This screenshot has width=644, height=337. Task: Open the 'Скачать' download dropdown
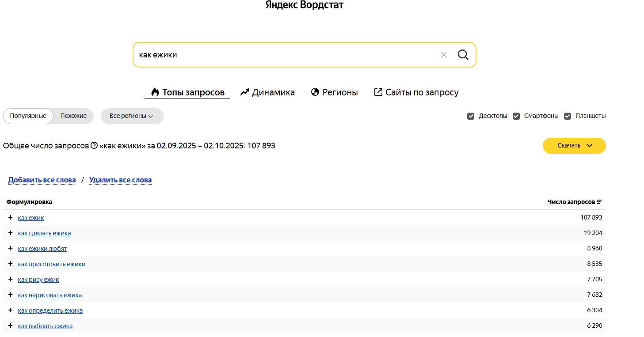point(574,146)
